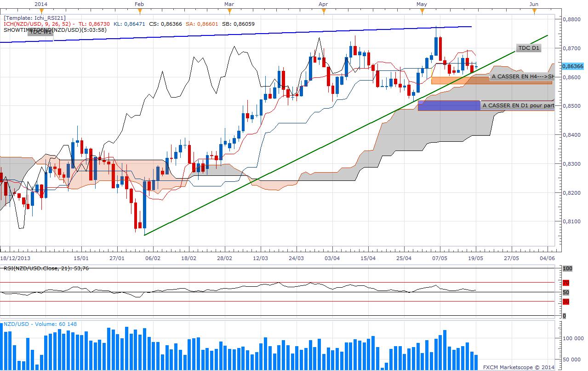Select the A CASSER EN D1 label
The image size is (588, 371).
tap(518, 105)
